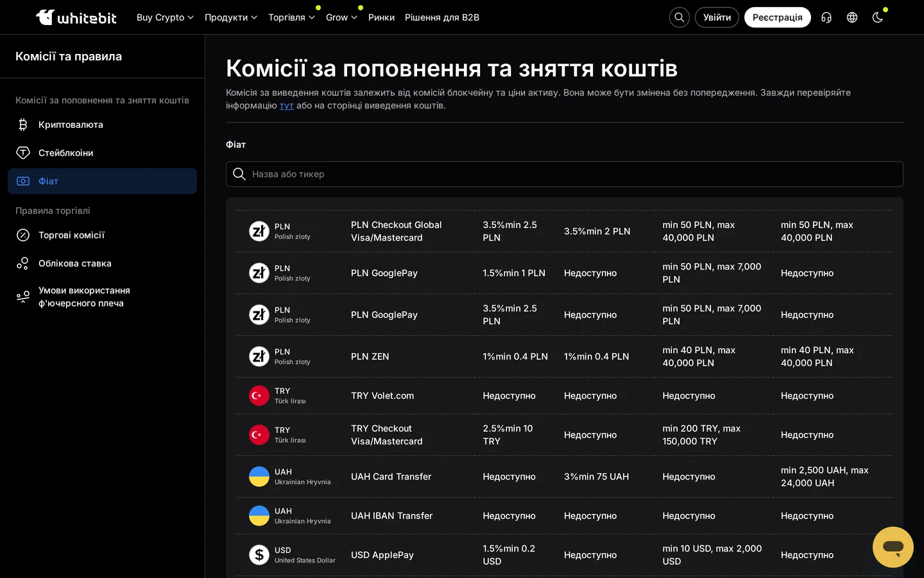Expand the Buy Crypto dropdown
The image size is (924, 578).
[165, 17]
